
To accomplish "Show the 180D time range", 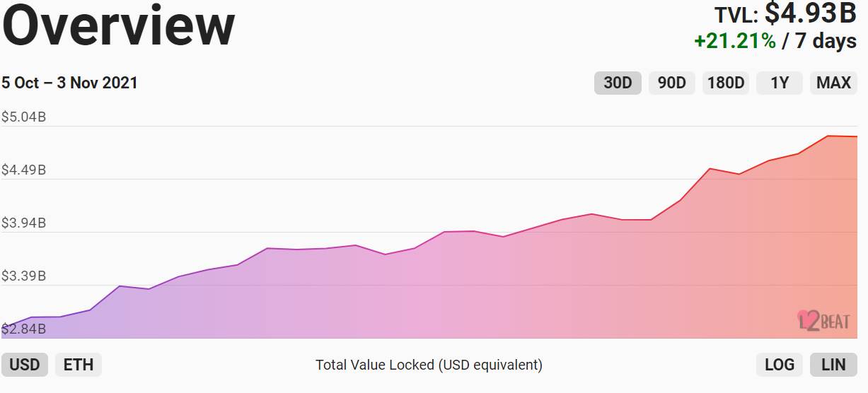I will (726, 83).
